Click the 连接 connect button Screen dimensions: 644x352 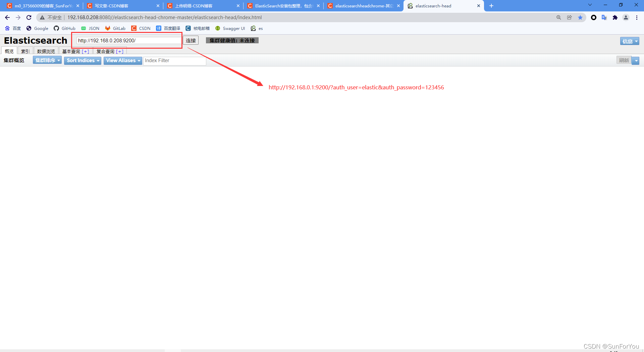click(191, 40)
